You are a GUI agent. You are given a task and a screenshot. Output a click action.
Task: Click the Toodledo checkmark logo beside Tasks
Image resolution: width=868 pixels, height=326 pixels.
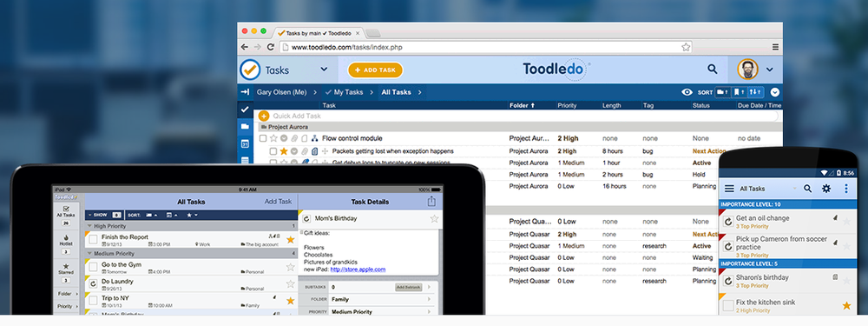click(x=250, y=70)
